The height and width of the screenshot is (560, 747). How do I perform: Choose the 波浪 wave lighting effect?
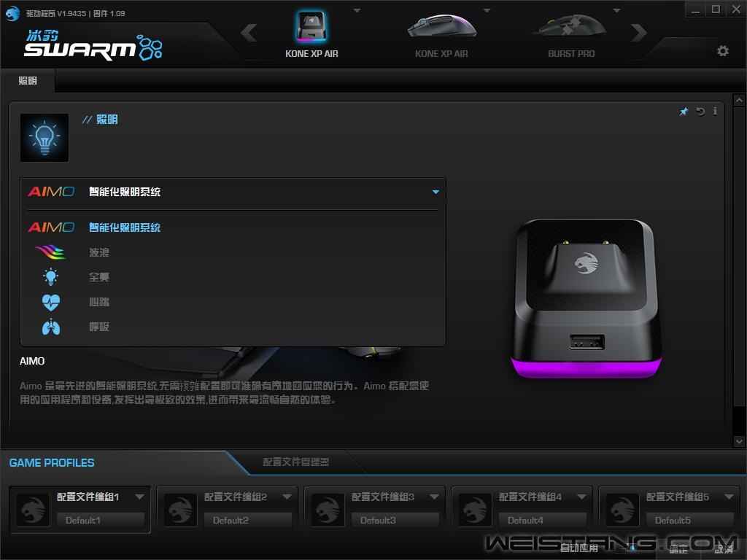tap(233, 252)
